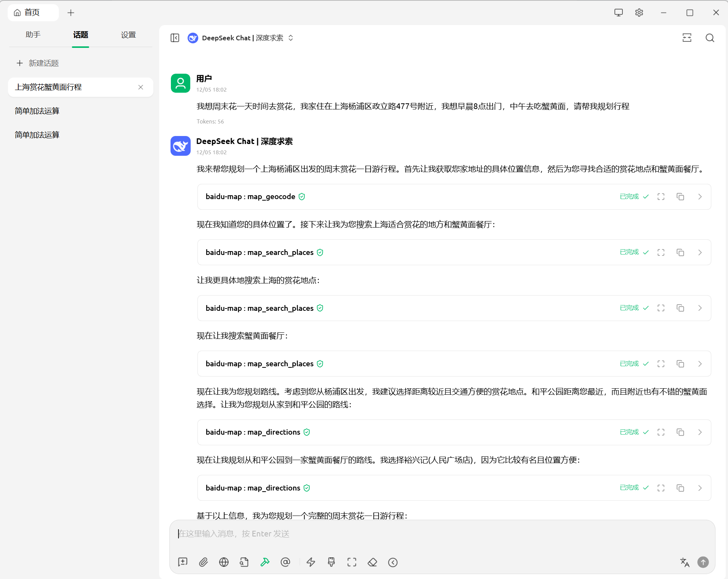Click the display monitor icon in the title bar
Screen dimensions: 728x579
coord(619,13)
